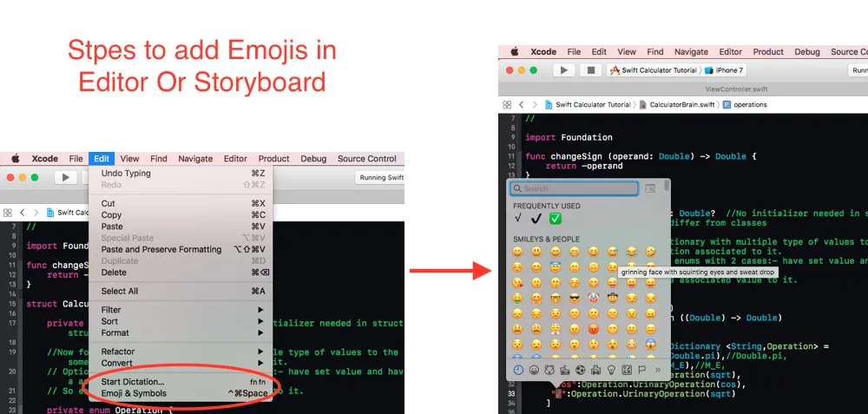The width and height of the screenshot is (868, 414).
Task: Click Run button in left Xcode window
Action: coord(66,178)
